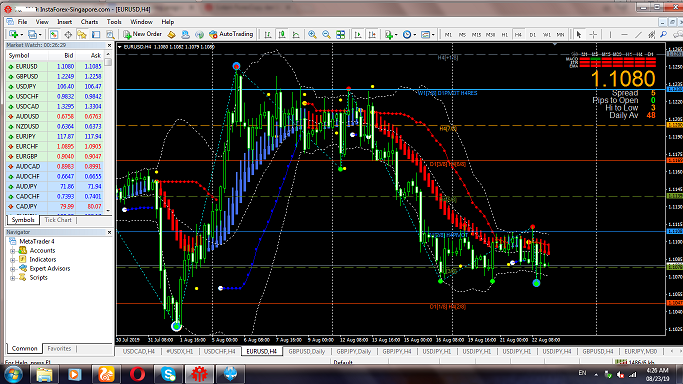Open the Strategy Tester icon
Viewport: 683px width, 384px height.
tap(110, 34)
